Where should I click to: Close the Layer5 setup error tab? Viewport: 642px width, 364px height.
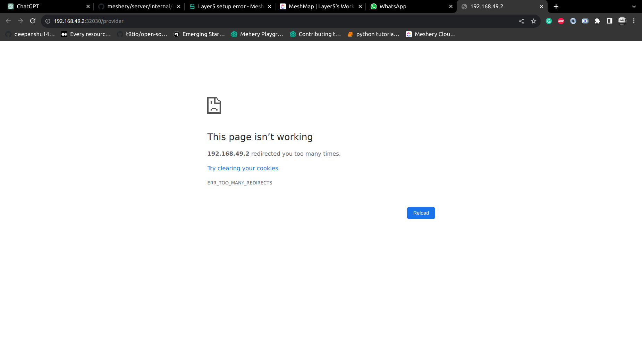[269, 7]
